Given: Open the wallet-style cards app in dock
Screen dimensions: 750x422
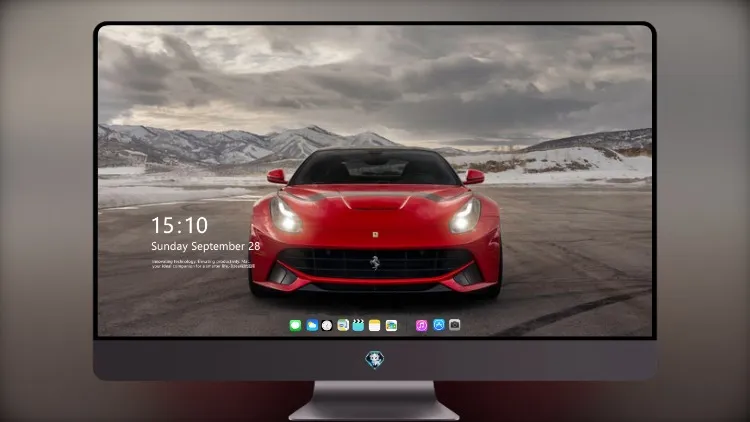Looking at the screenshot, I should 391,325.
